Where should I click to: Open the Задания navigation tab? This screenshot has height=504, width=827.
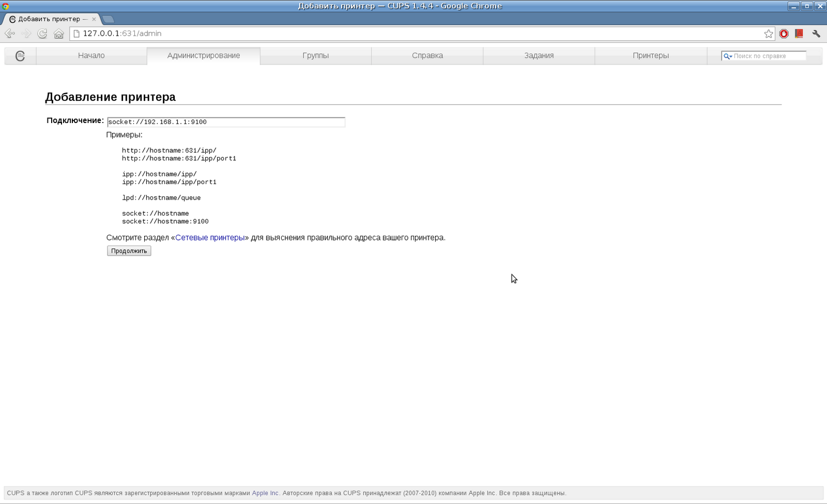coord(539,56)
